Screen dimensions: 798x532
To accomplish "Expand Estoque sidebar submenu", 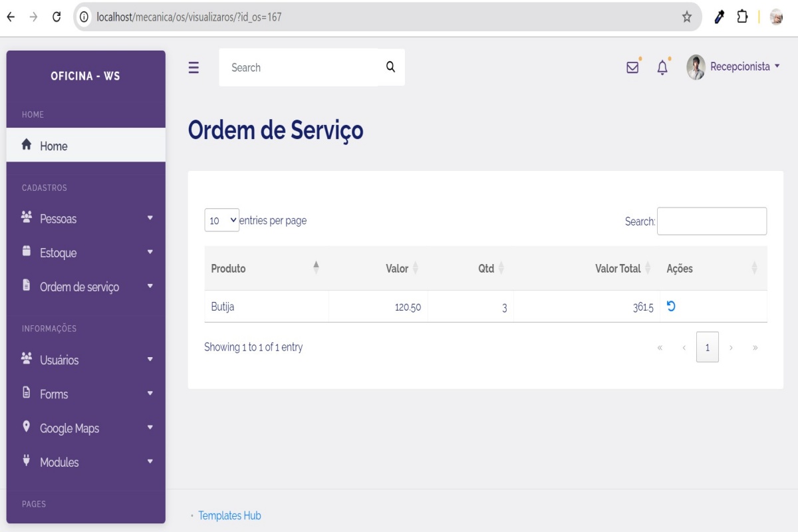I will pyautogui.click(x=86, y=253).
